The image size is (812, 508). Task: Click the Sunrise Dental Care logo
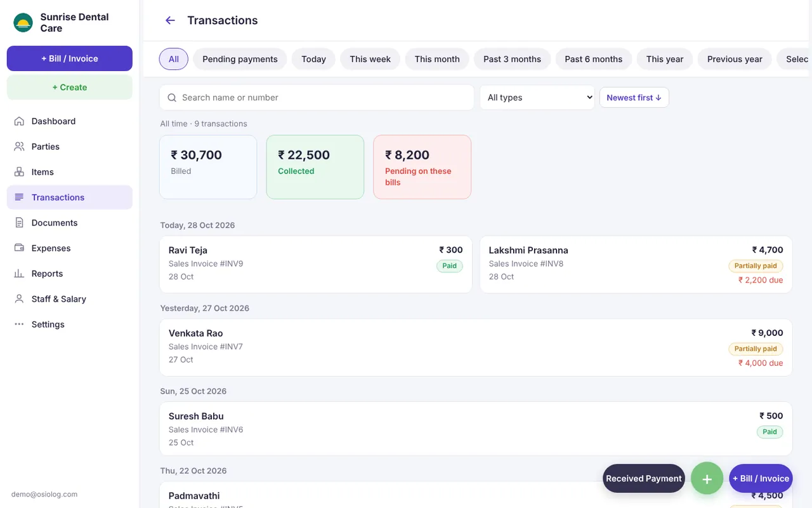click(23, 23)
